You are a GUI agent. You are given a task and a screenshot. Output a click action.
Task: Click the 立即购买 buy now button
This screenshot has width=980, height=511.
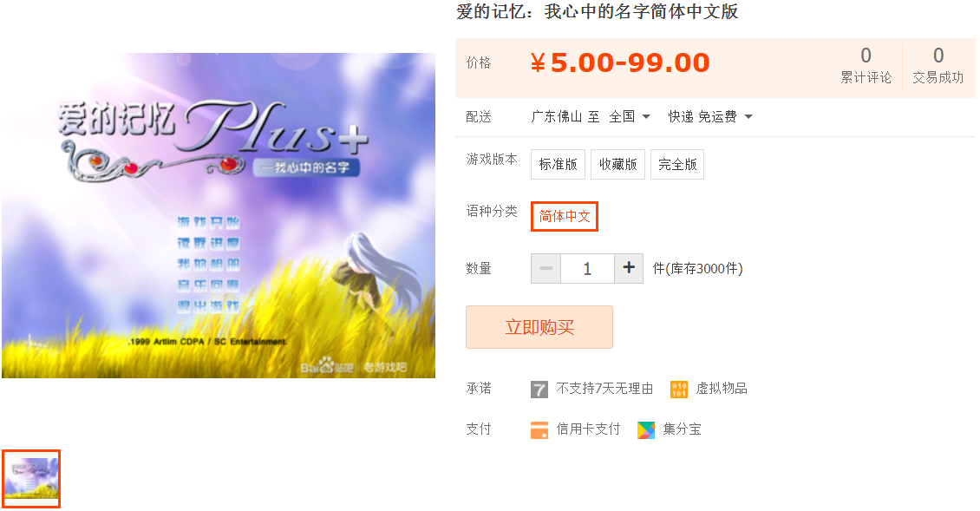pos(539,327)
